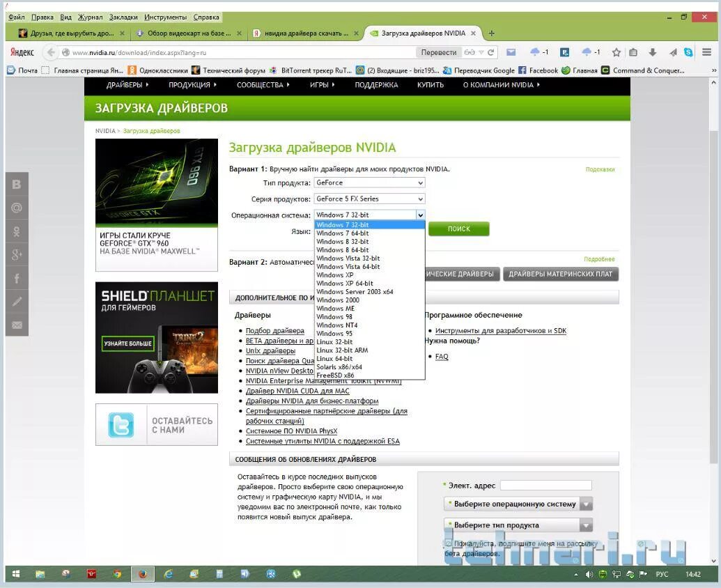Click the volume speaker tray icon
Image resolution: width=721 pixels, height=588 pixels.
tap(589, 574)
